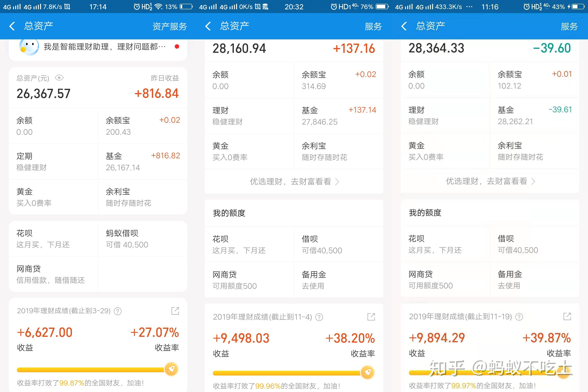588x392 pixels.
Task: Click rocket marker on middle progress bar
Action: [x=367, y=372]
